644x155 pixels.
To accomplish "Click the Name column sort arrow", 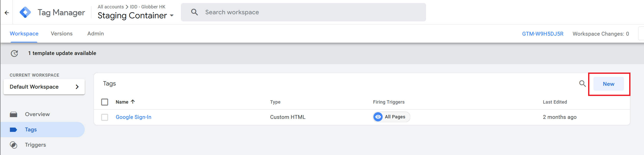I will 133,102.
